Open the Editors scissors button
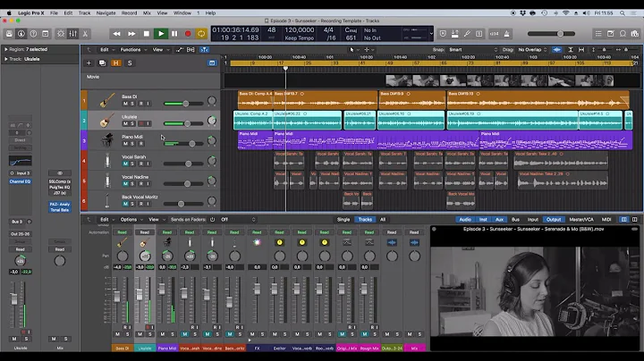This screenshot has height=361, width=644. click(85, 34)
